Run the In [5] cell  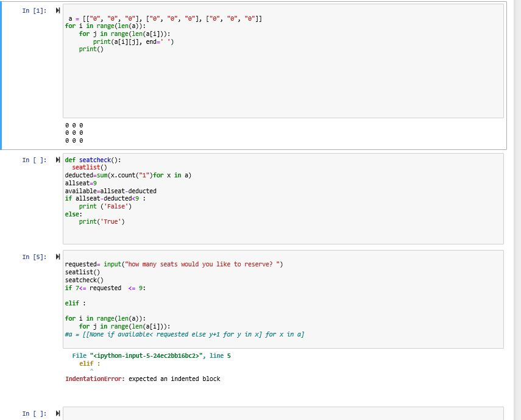click(x=58, y=257)
